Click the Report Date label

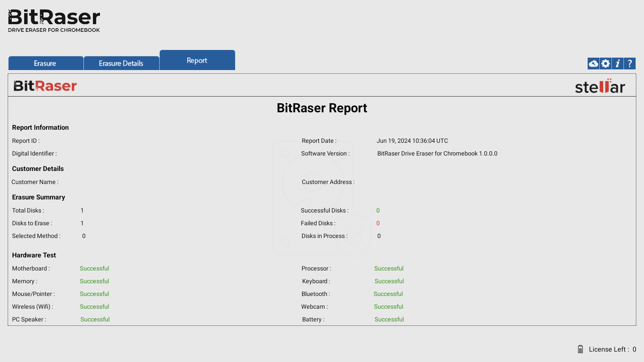[319, 141]
